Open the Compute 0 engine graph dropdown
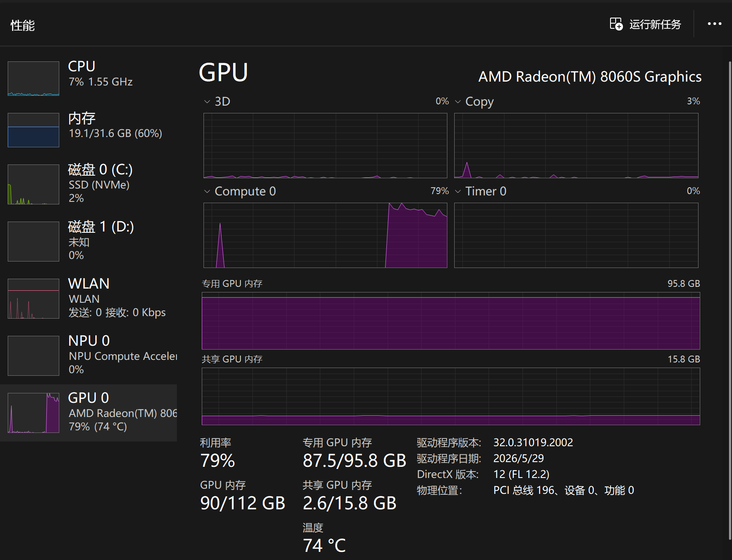Screen dimensions: 732x560 point(207,192)
